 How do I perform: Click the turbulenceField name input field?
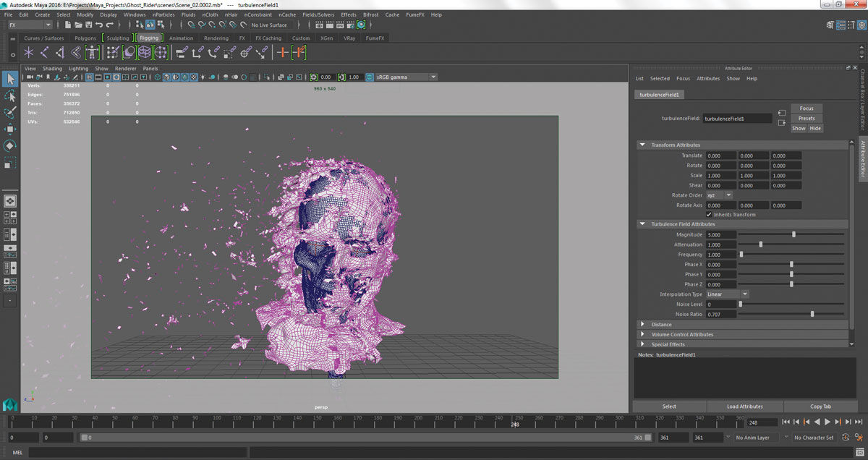pos(737,119)
